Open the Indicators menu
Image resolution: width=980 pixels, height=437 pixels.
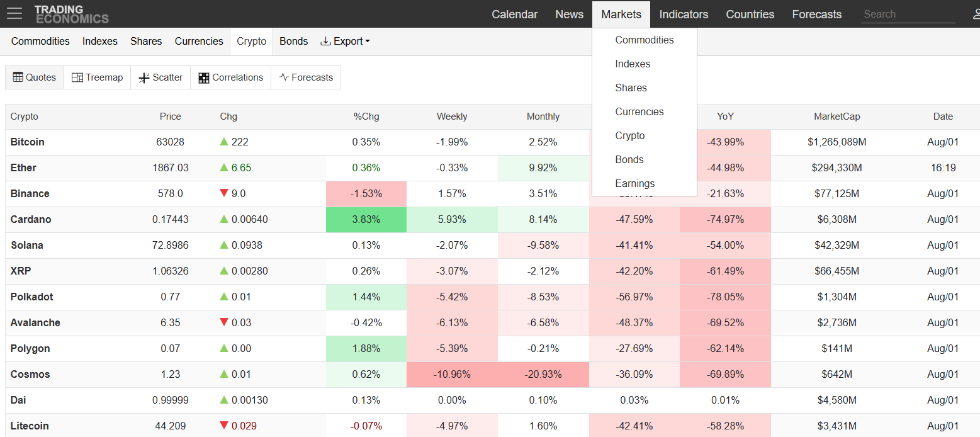coord(684,14)
